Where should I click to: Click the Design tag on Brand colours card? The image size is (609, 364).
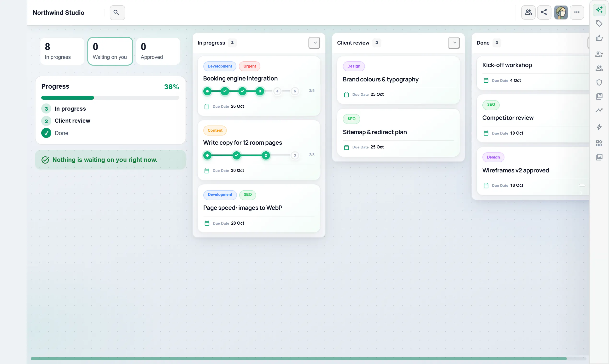coord(354,66)
